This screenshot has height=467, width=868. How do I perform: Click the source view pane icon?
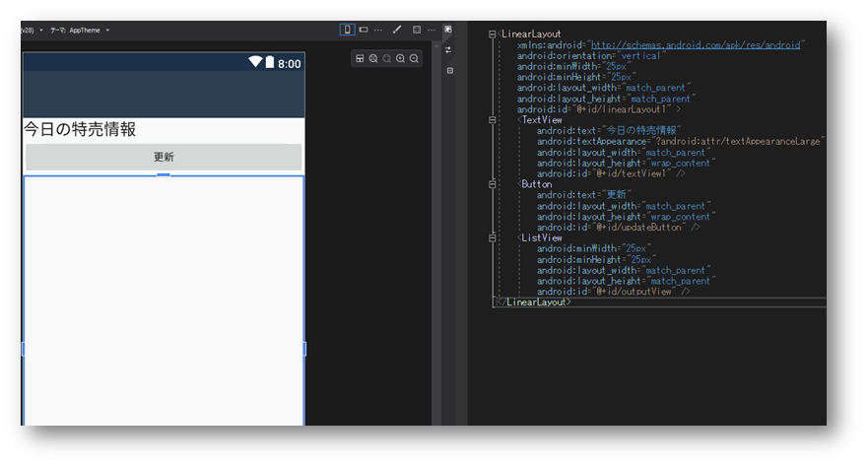pyautogui.click(x=450, y=71)
